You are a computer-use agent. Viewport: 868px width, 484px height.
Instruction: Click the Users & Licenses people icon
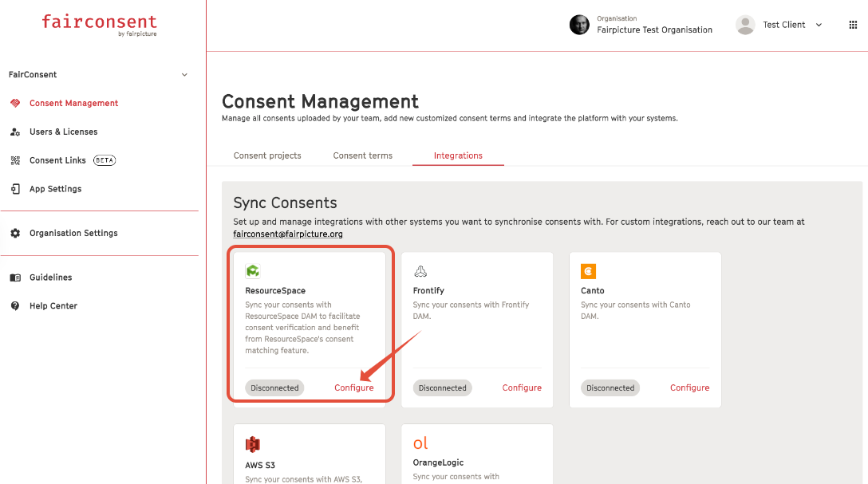(x=15, y=132)
